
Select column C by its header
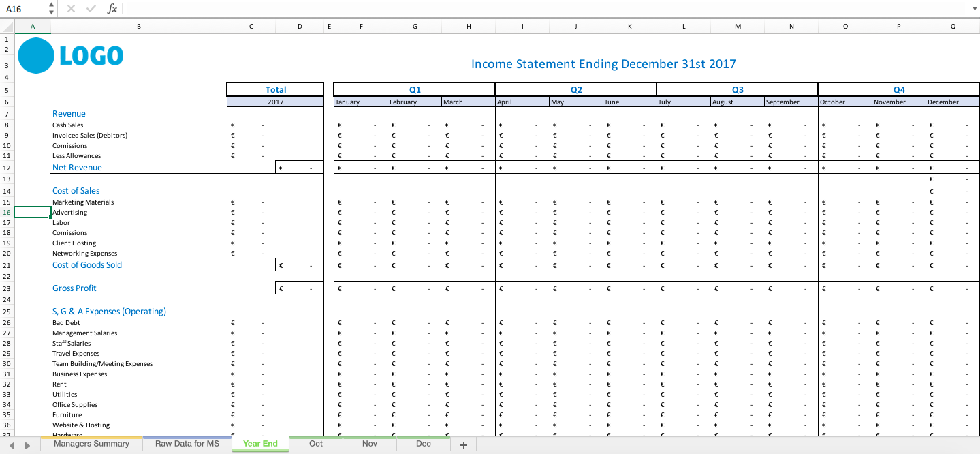[251, 26]
